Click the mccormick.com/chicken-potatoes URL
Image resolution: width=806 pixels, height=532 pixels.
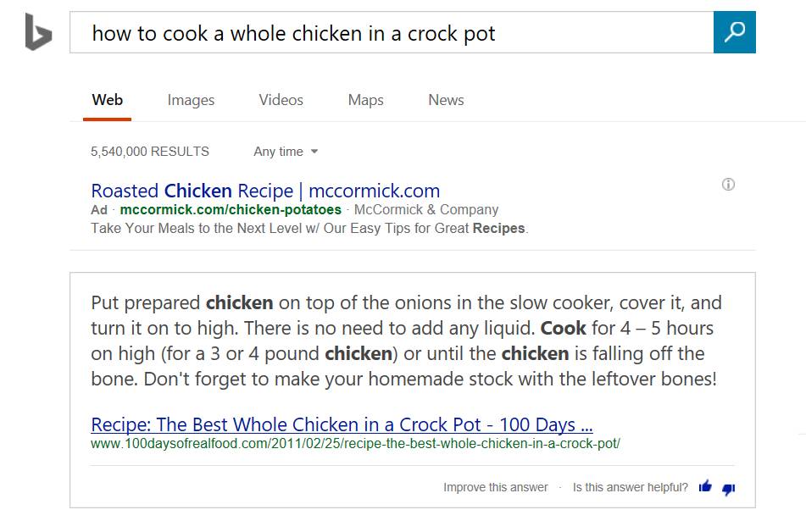point(231,209)
